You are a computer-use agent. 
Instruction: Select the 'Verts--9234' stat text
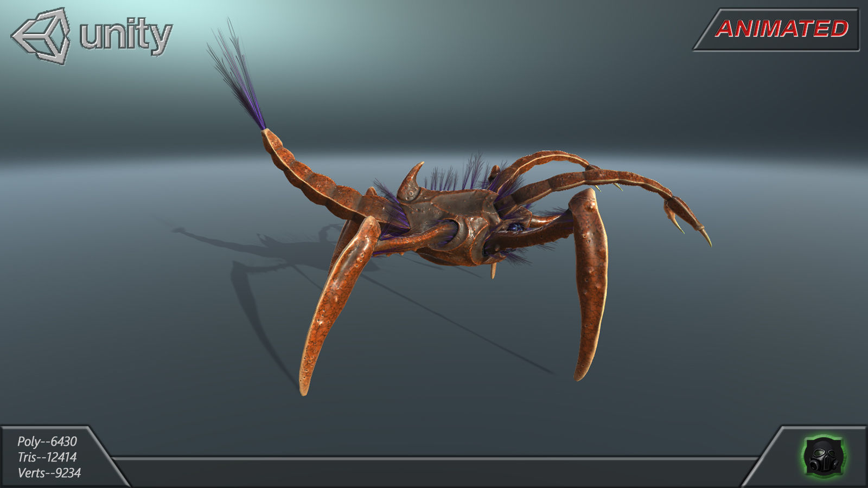pyautogui.click(x=49, y=473)
